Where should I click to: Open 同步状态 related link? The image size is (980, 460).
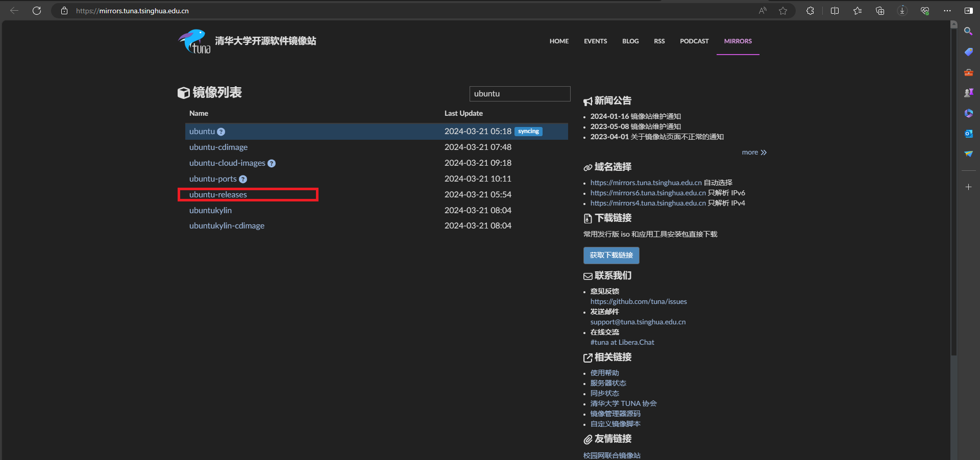tap(604, 393)
